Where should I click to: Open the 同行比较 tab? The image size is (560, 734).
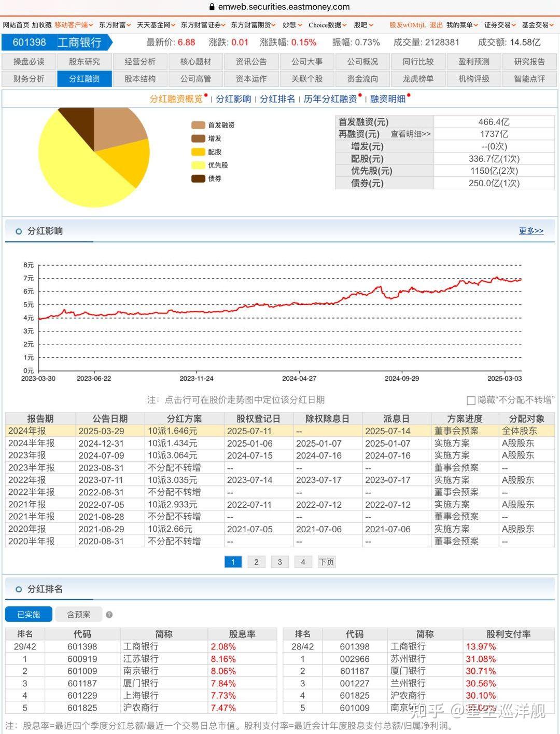tap(418, 62)
